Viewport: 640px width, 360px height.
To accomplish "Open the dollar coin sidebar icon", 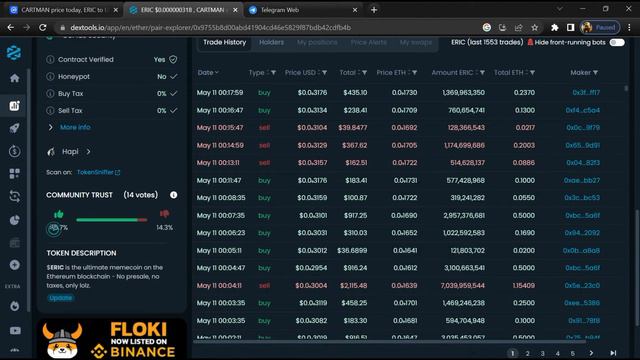I will click(14, 151).
